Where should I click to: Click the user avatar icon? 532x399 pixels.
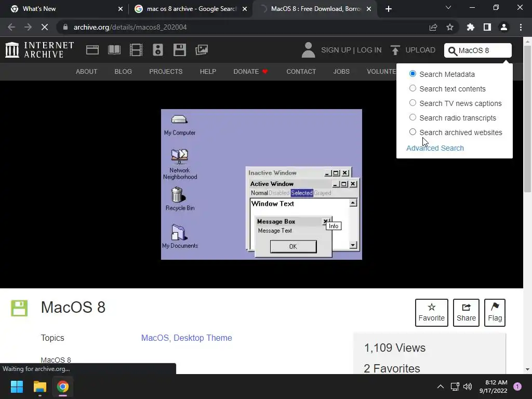[x=308, y=50]
